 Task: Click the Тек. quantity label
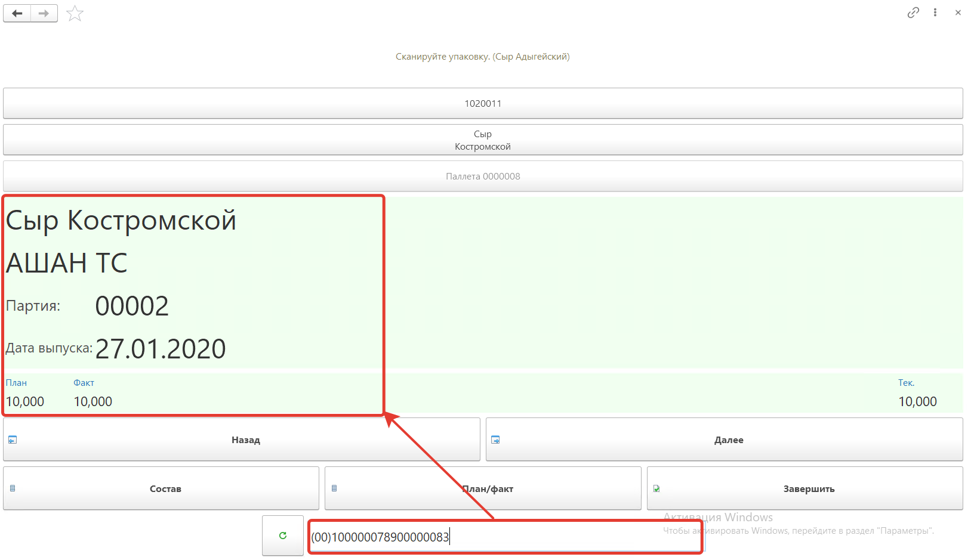(x=906, y=383)
